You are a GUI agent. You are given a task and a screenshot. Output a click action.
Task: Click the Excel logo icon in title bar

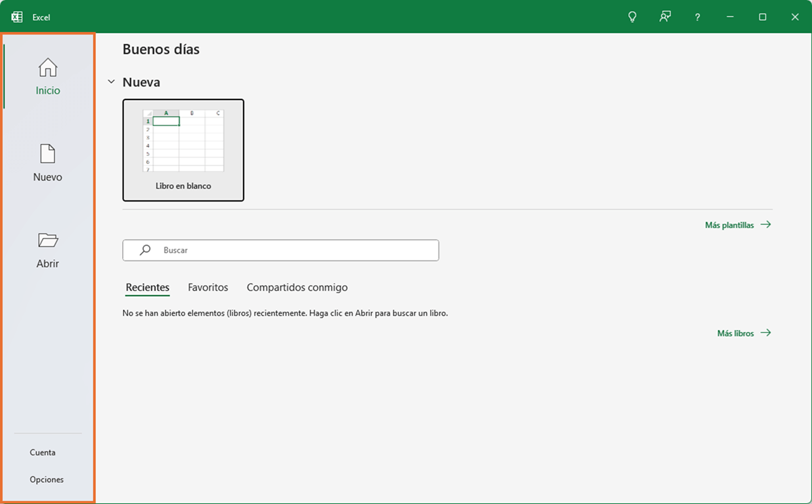point(17,17)
